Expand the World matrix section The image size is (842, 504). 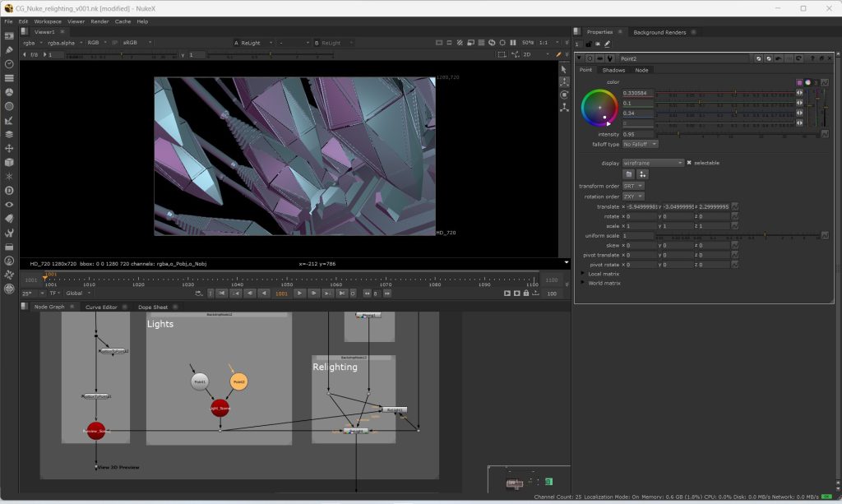[583, 283]
